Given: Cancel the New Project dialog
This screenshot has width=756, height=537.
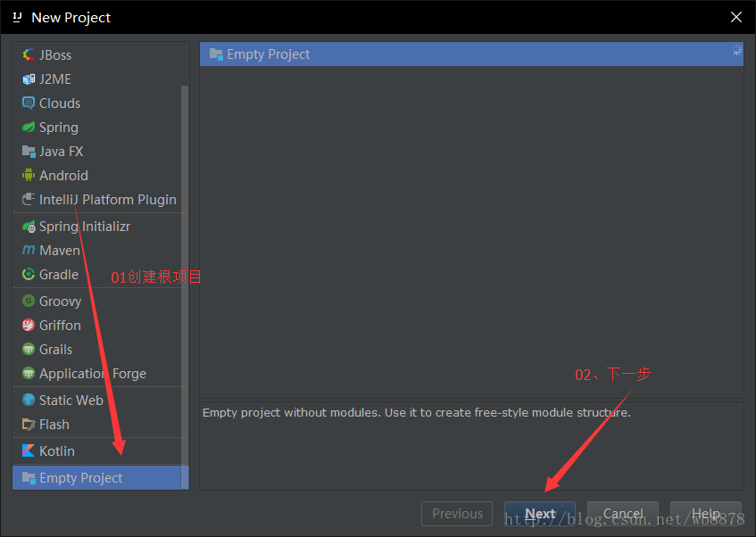Looking at the screenshot, I should [622, 514].
